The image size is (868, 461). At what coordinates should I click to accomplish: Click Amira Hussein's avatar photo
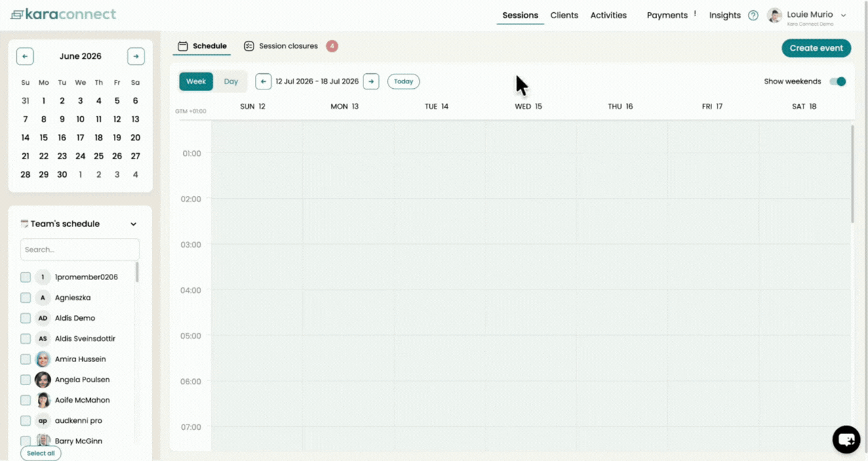click(43, 359)
